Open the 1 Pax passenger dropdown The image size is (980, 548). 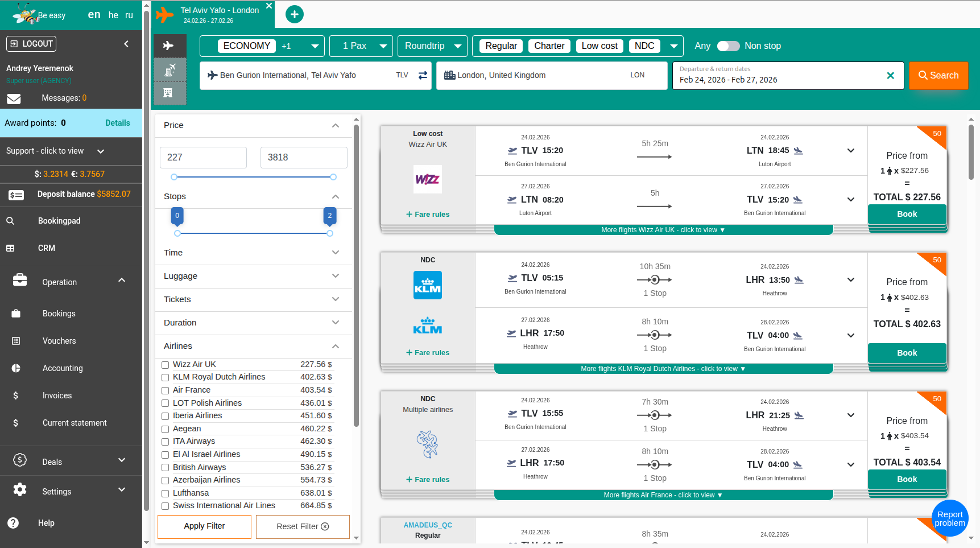(361, 46)
